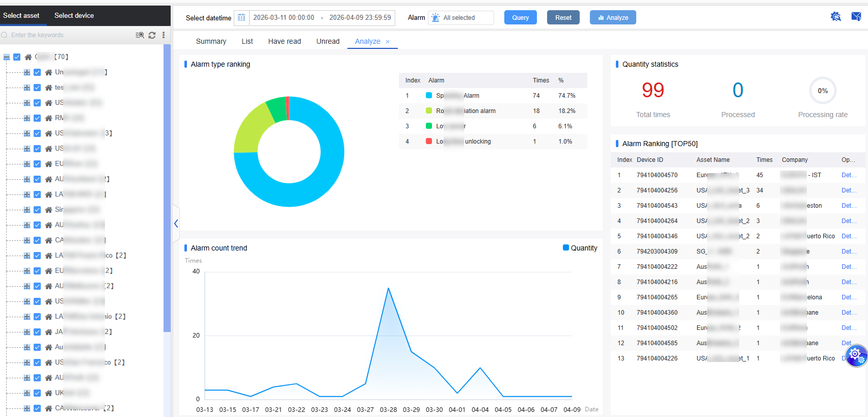
Task: Click the floating gear settings button
Action: (x=856, y=354)
